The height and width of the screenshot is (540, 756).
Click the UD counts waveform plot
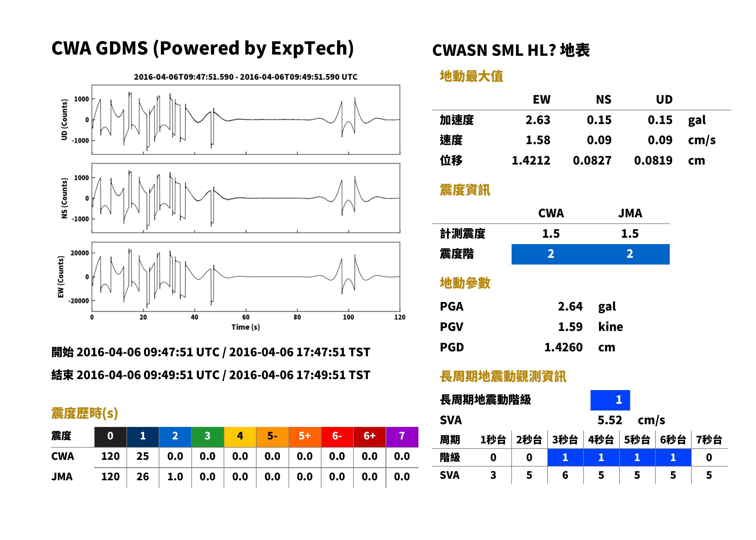pyautogui.click(x=246, y=120)
